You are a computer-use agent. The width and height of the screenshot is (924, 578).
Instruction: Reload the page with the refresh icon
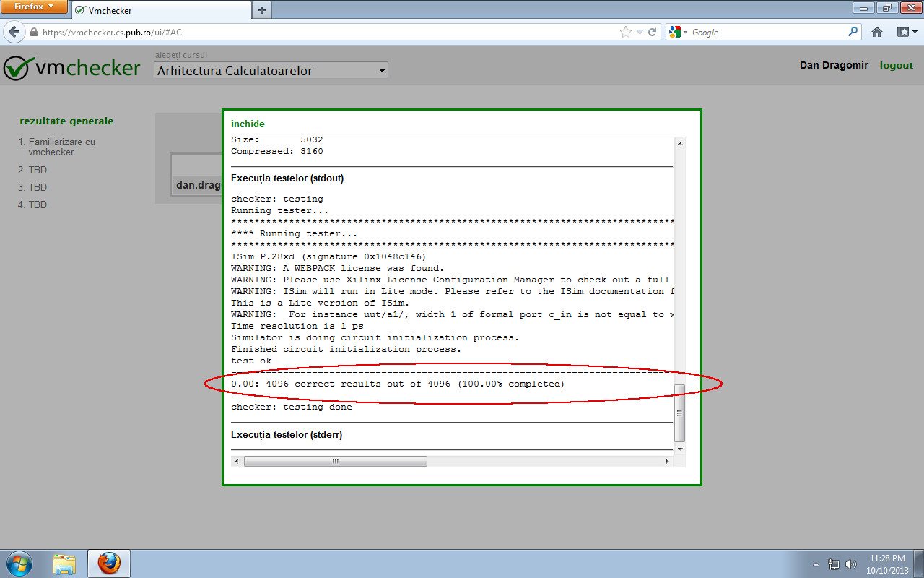click(x=652, y=32)
